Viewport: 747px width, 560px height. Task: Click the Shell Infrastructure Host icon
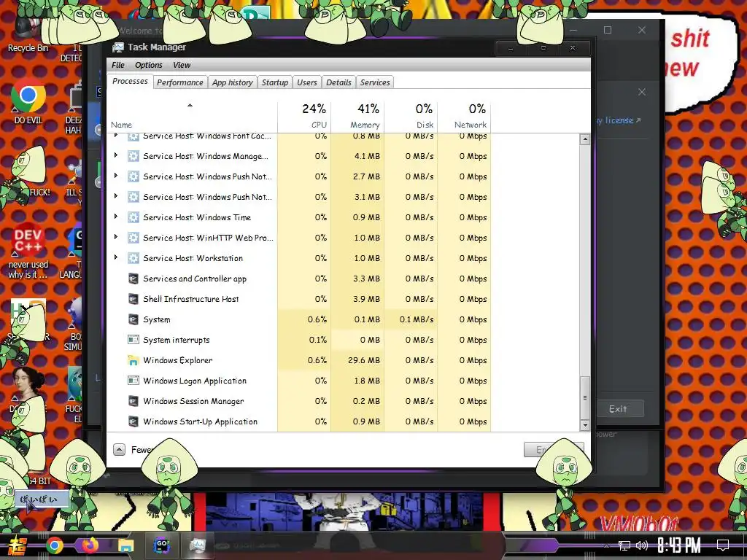[x=133, y=299]
